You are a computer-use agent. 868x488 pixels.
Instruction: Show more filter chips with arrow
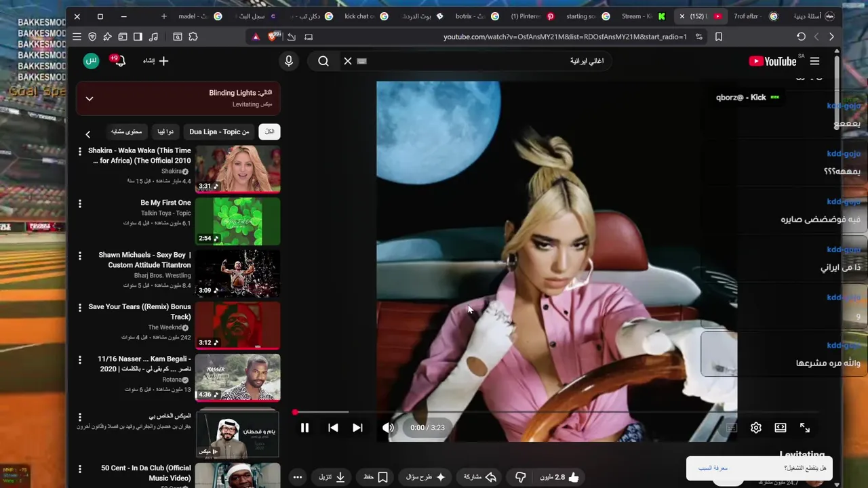(88, 134)
